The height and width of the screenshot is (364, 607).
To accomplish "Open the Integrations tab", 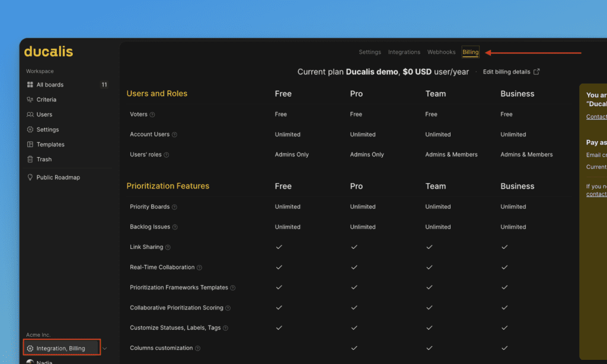I will 404,52.
